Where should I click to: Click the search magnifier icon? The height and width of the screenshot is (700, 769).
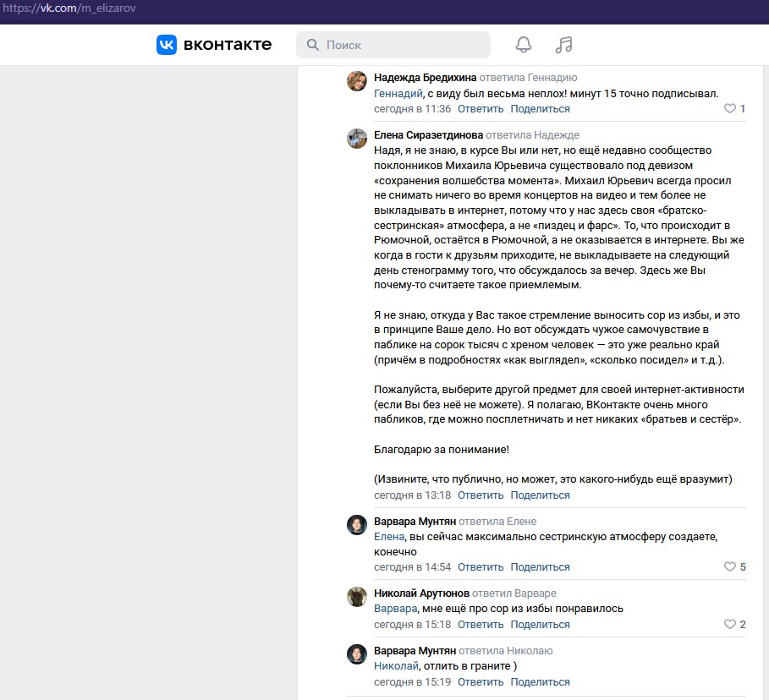[x=312, y=45]
